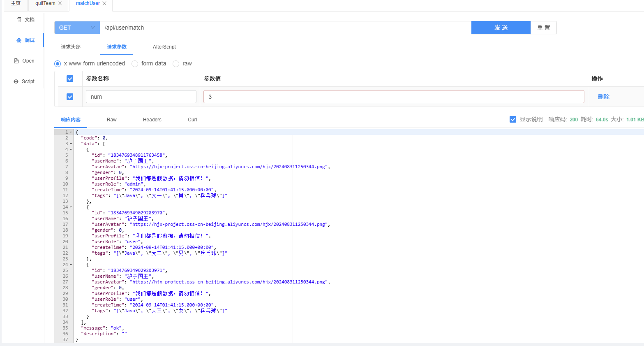The image size is (644, 346).
Task: Collapse the data array fold arrow
Action: pyautogui.click(x=71, y=144)
